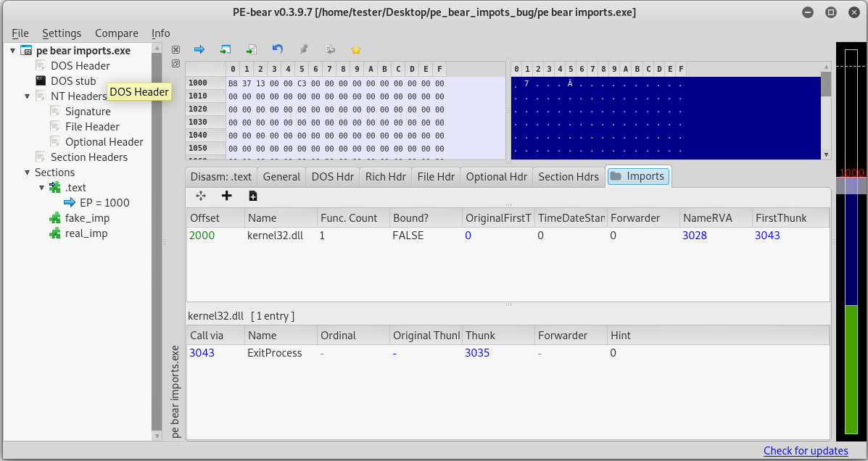Screen dimensions: 868x461
Task: Click the blue jump-to-address arrow icon
Action: click(x=199, y=49)
